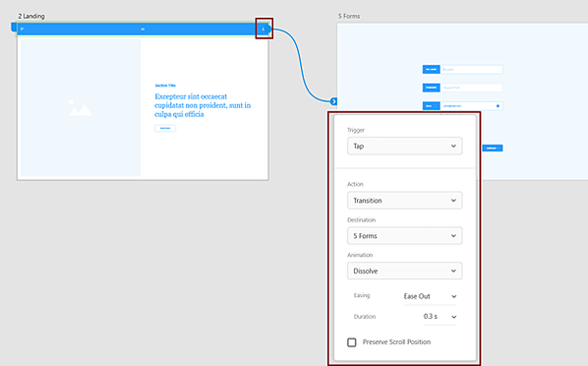Open the Animation dropdown set to Dissolve

(x=405, y=271)
